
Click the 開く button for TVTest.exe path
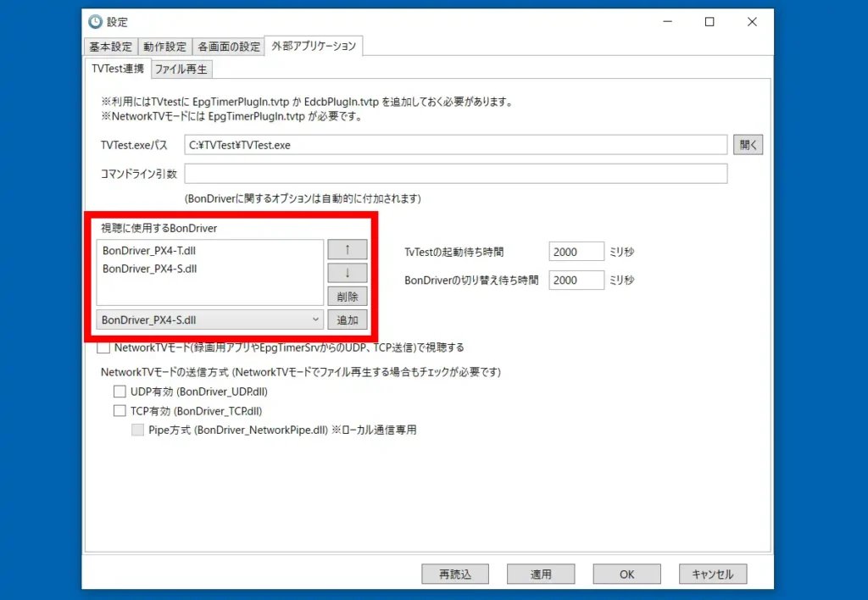pyautogui.click(x=748, y=145)
